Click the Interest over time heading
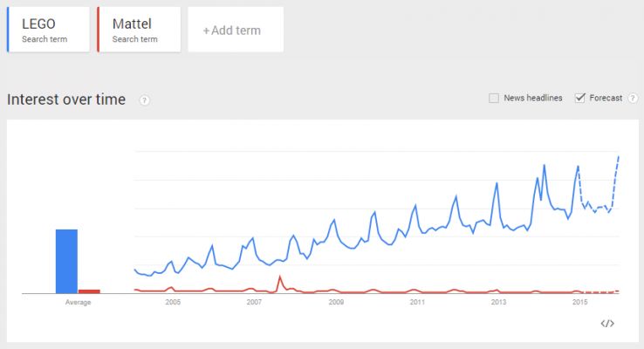 point(66,99)
